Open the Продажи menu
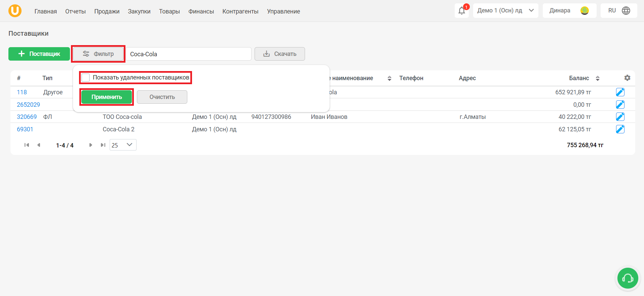The width and height of the screenshot is (644, 296). 107,11
